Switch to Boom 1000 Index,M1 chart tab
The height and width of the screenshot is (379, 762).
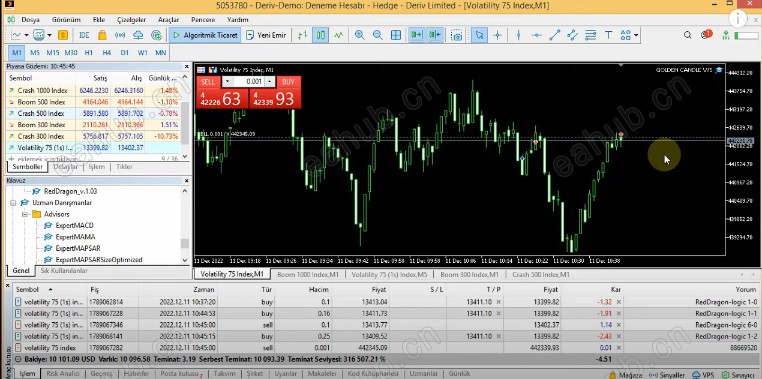coord(308,275)
